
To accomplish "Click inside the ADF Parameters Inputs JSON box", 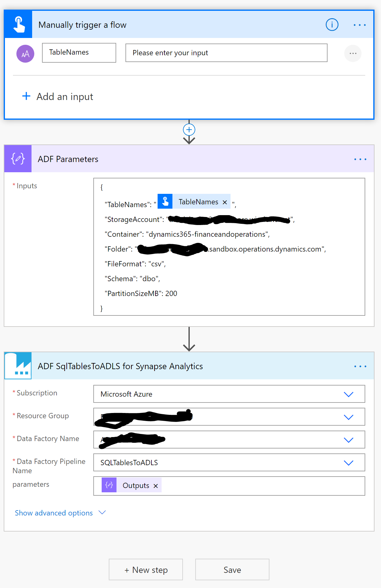I will [x=229, y=247].
